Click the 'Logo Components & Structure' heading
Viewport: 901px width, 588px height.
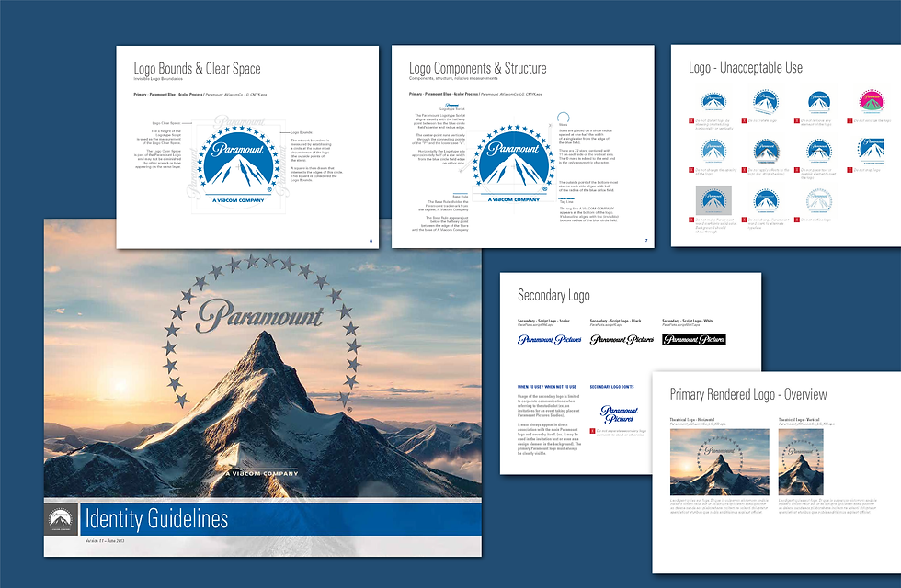pyautogui.click(x=477, y=68)
